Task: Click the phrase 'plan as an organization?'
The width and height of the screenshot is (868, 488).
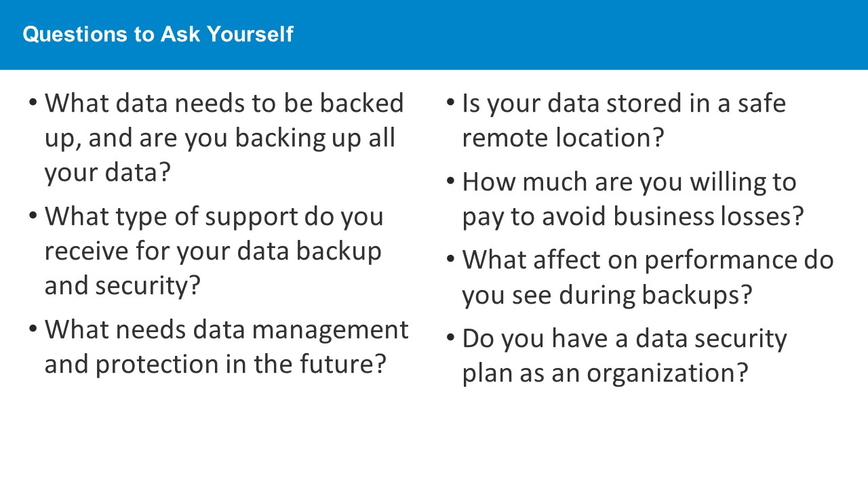Action: [605, 373]
